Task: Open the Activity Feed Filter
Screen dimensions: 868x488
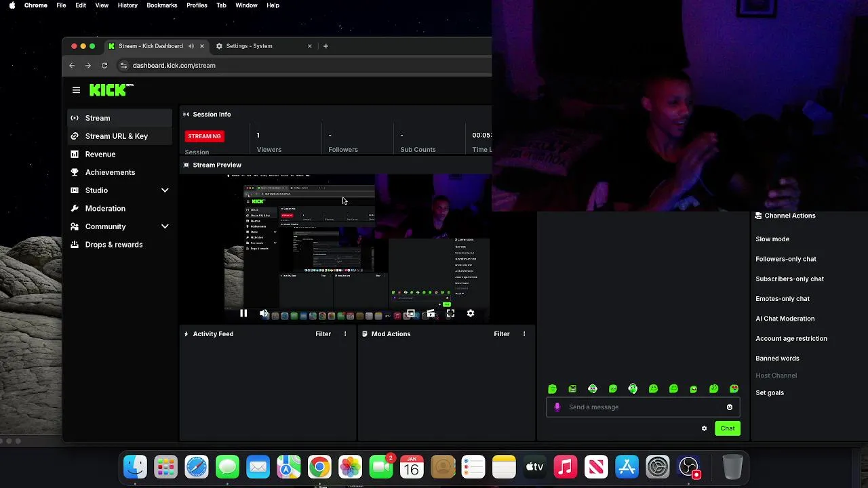Action: (323, 334)
